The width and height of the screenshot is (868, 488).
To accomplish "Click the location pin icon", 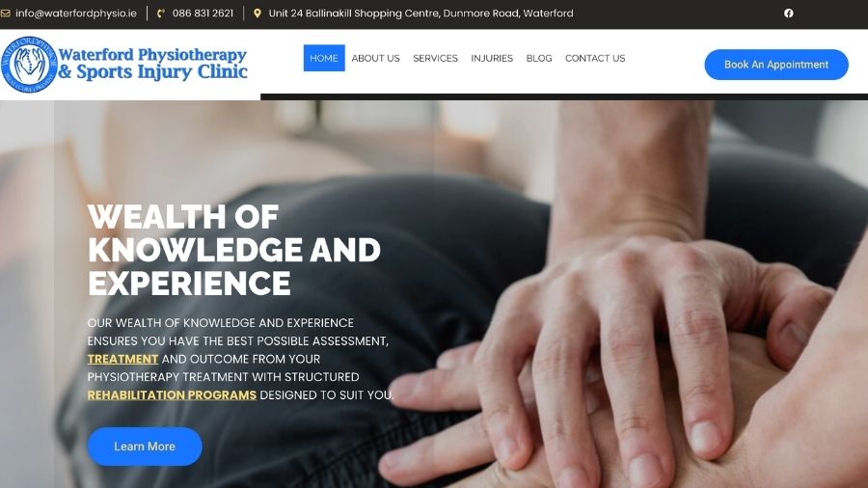I will coord(258,13).
